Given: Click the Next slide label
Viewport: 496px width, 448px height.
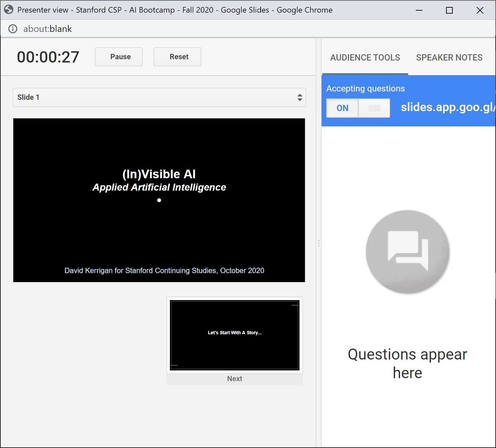Looking at the screenshot, I should tap(234, 378).
